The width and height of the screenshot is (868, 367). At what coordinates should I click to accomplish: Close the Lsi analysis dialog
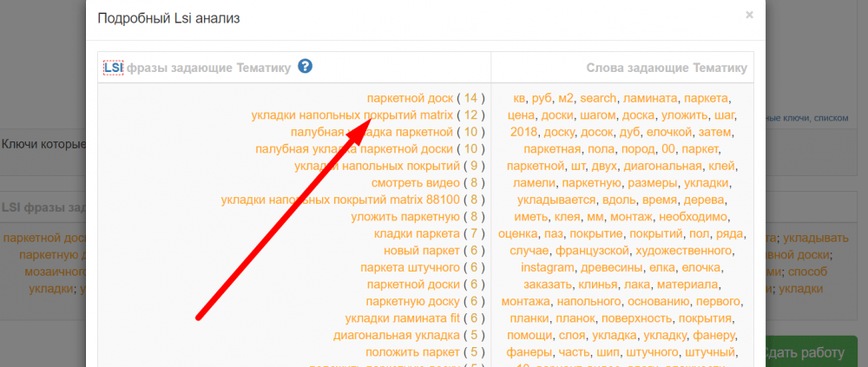pyautogui.click(x=749, y=15)
